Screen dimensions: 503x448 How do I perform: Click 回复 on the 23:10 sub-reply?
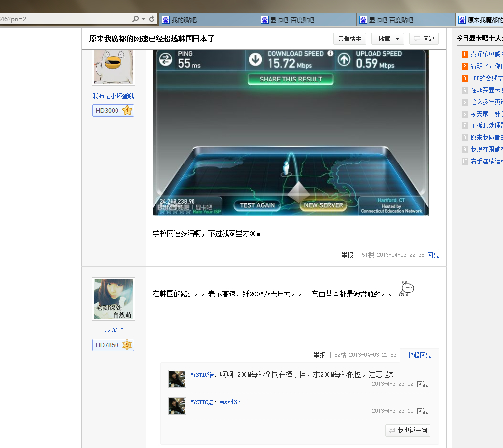coord(423,411)
